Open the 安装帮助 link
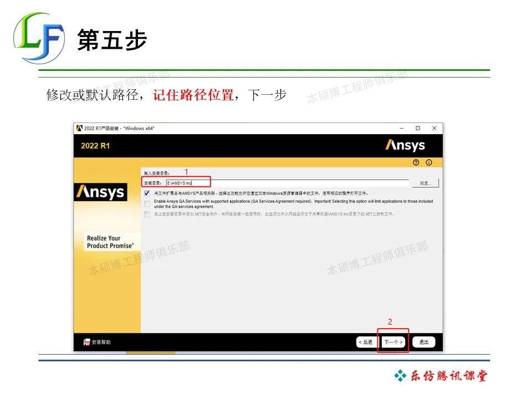 (101, 342)
